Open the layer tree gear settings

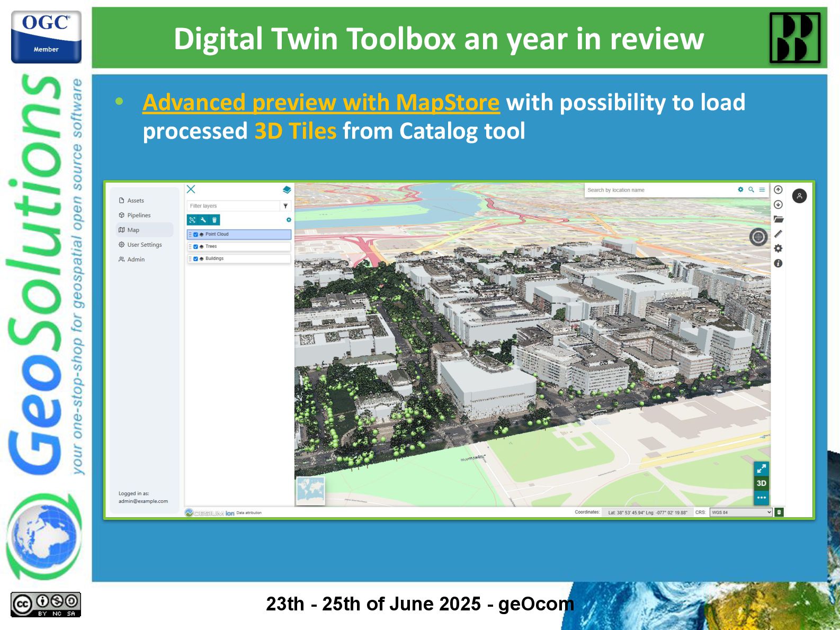coord(289,220)
